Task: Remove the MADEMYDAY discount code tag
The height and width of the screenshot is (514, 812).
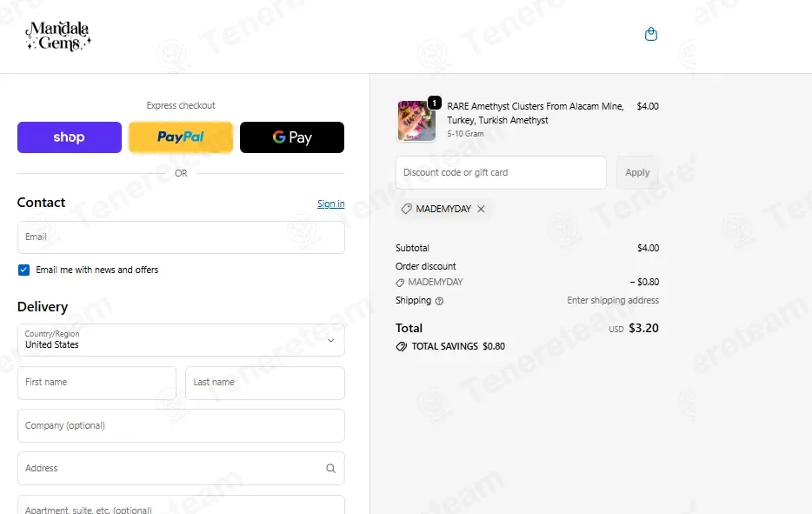Action: (x=481, y=209)
